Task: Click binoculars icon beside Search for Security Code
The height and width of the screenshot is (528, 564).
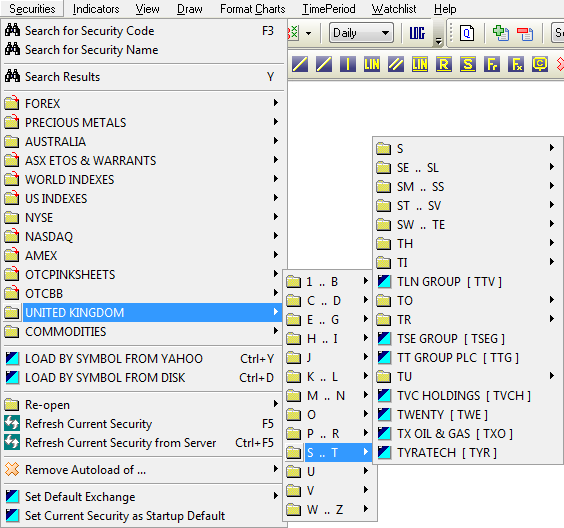Action: (x=12, y=30)
